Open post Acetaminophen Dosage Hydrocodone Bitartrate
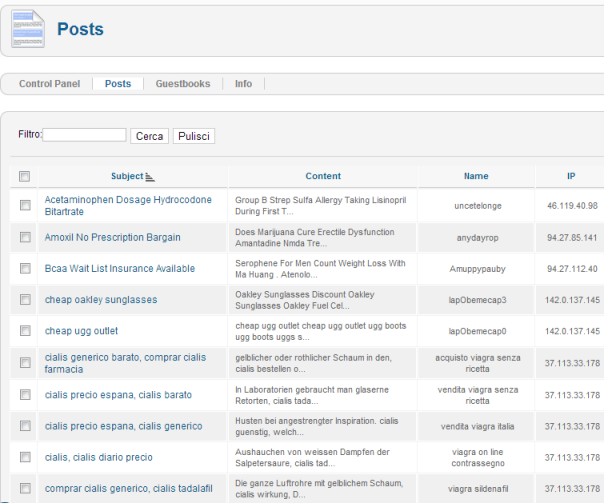This screenshot has width=604, height=503. 128,206
